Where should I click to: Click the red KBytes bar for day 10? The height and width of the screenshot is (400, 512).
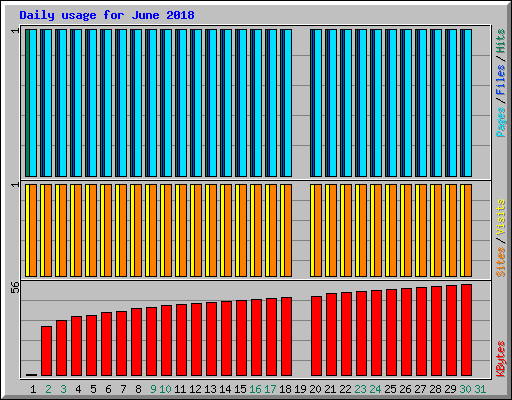166,340
